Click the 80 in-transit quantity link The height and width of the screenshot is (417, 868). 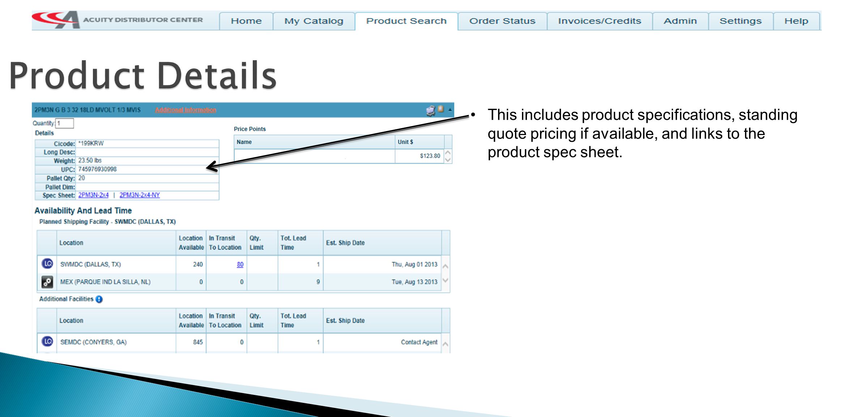pos(240,264)
